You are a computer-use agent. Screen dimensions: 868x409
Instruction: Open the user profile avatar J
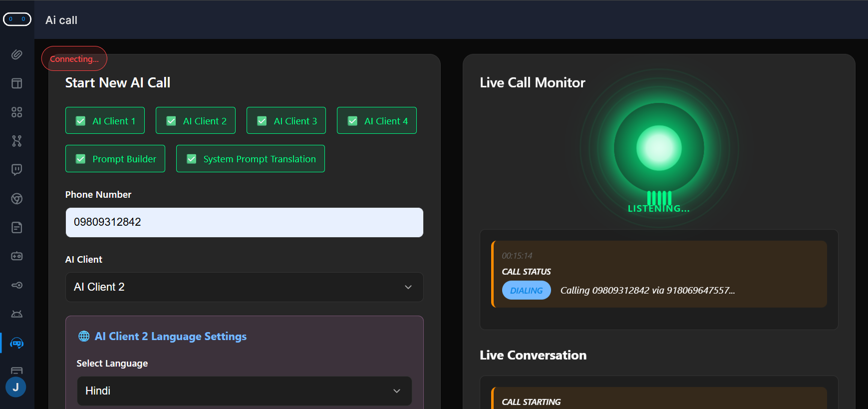[16, 387]
